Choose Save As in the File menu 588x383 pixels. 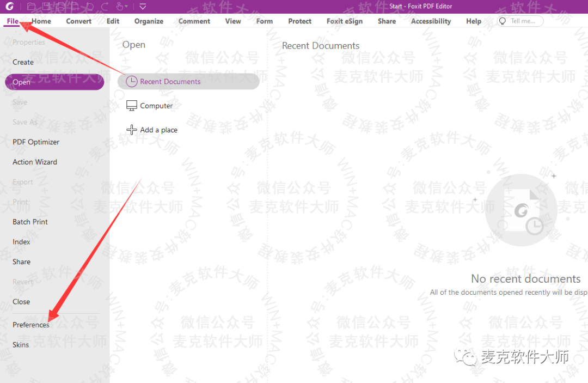(x=24, y=122)
